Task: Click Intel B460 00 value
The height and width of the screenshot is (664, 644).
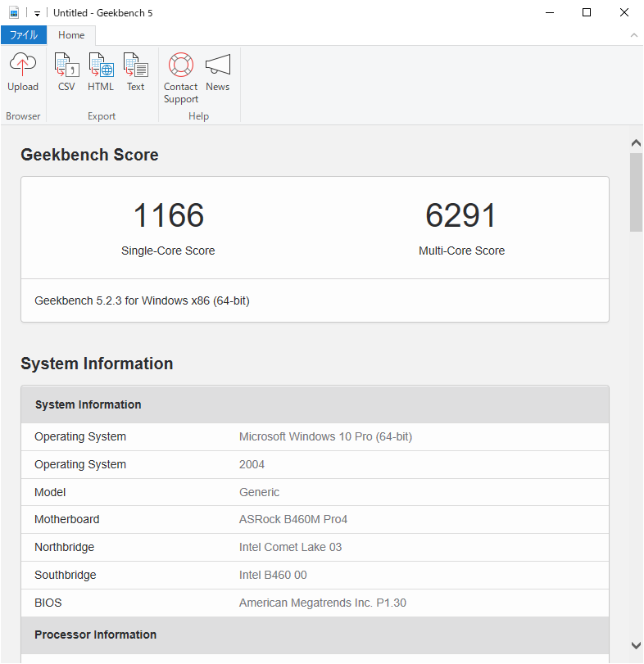Action: click(x=273, y=575)
